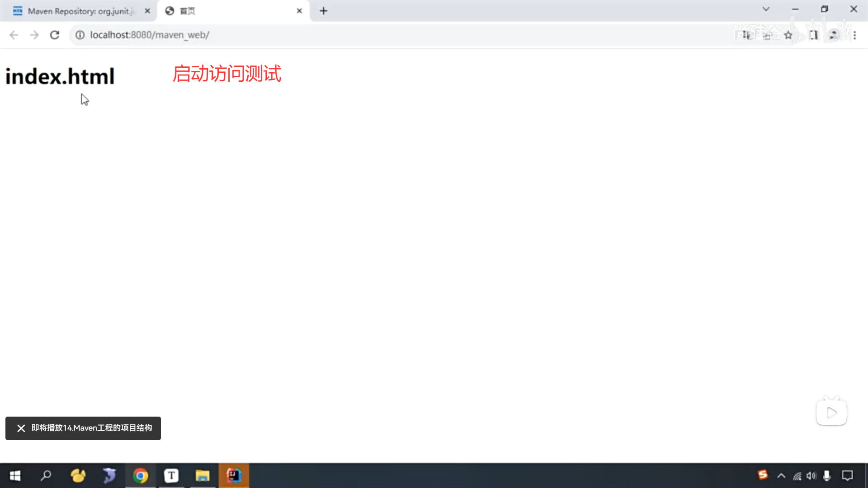Open the user profile avatar
The height and width of the screenshot is (488, 868).
(x=834, y=35)
